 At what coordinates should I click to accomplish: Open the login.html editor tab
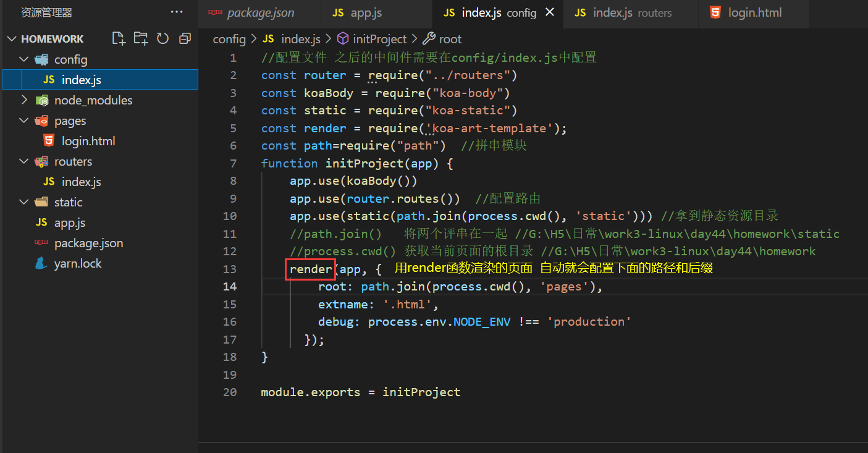pyautogui.click(x=754, y=13)
